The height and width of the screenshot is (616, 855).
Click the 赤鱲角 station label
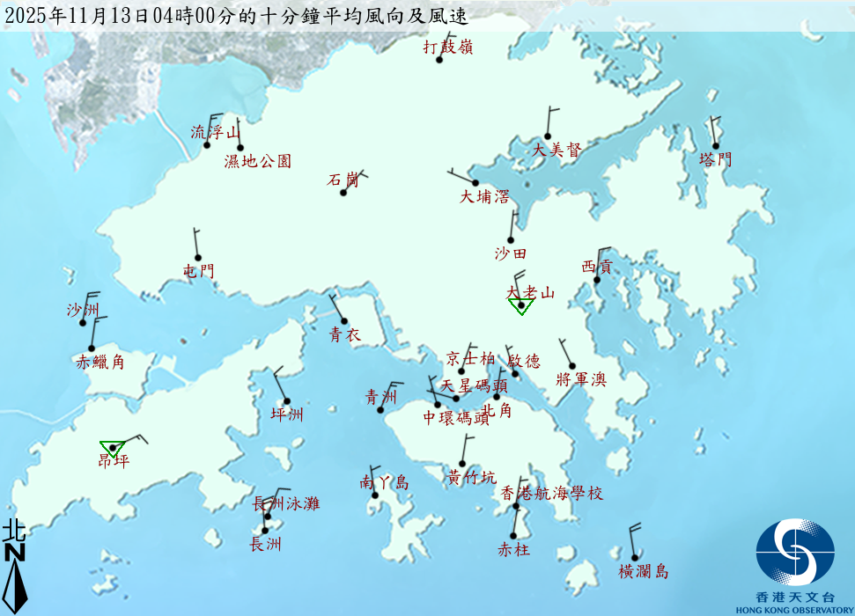pos(100,362)
